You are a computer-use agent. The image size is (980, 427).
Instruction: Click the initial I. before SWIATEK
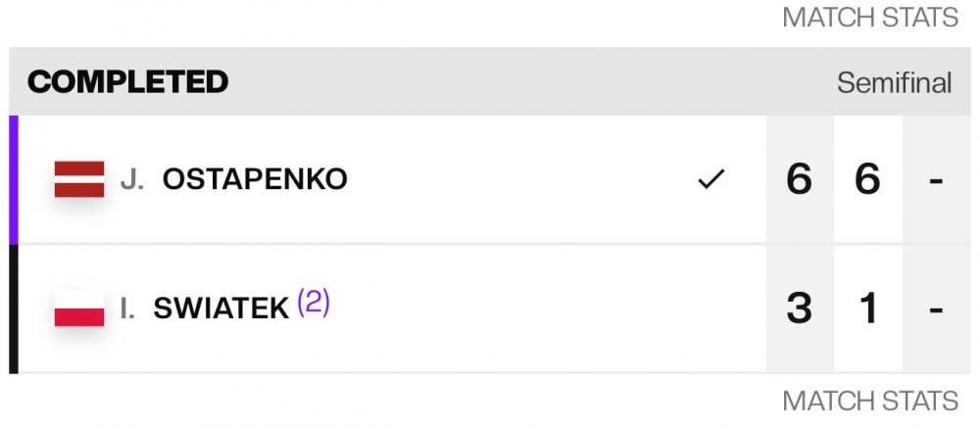127,308
